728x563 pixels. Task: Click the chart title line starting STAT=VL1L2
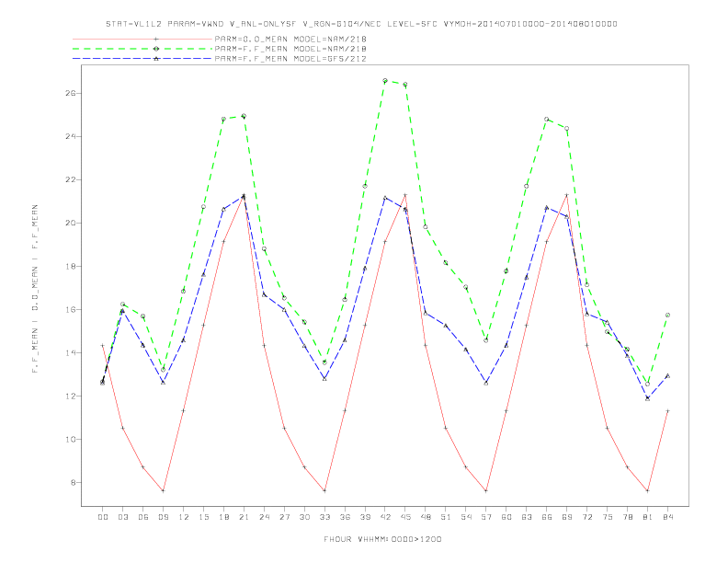(361, 24)
